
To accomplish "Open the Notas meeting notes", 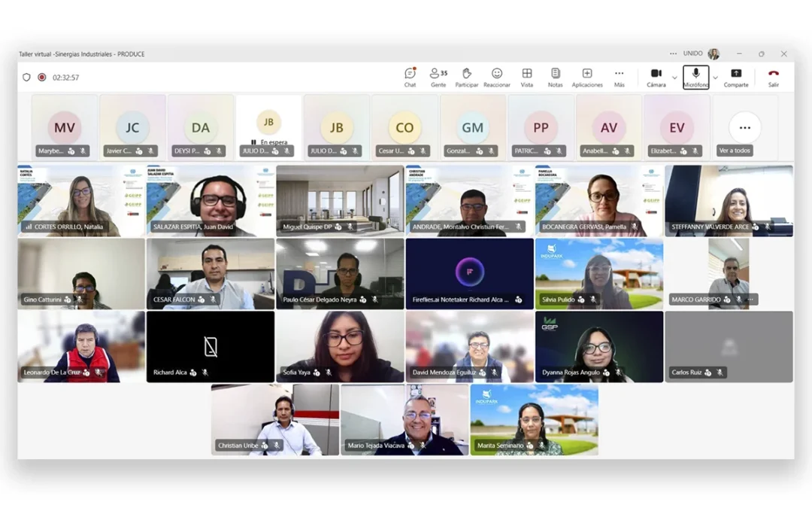I will click(555, 78).
